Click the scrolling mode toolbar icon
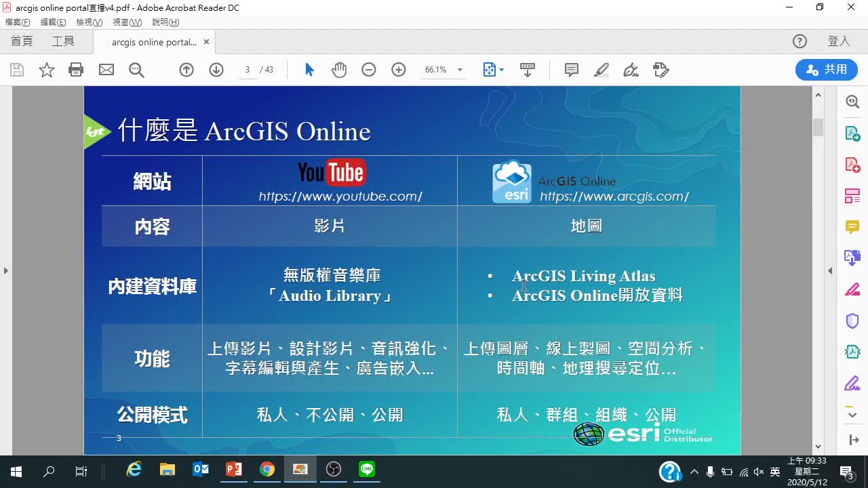 click(528, 70)
